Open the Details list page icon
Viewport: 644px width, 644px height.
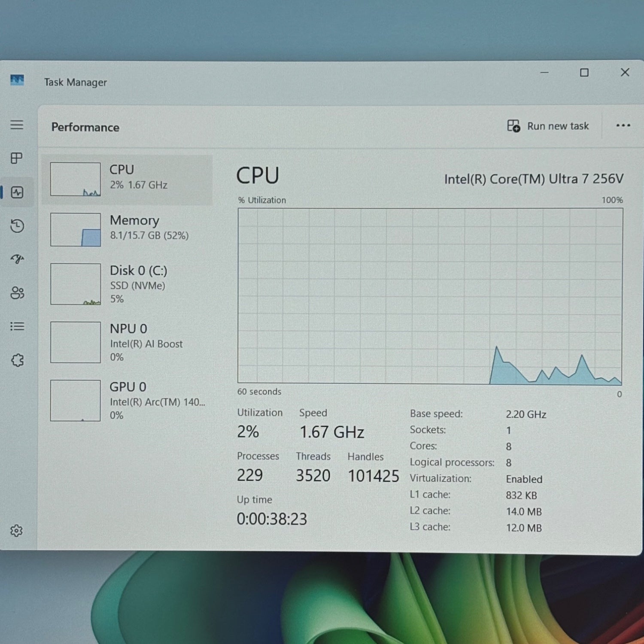click(17, 327)
